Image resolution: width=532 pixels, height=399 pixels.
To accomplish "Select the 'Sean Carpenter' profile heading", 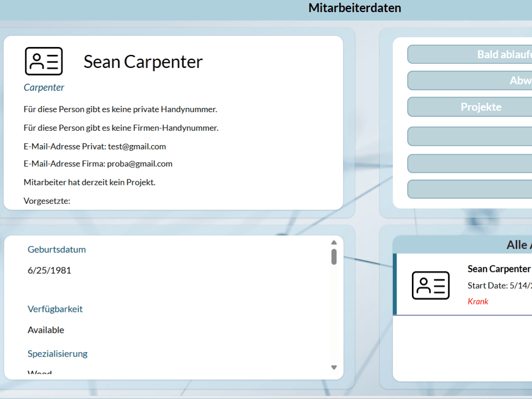I will pyautogui.click(x=143, y=62).
